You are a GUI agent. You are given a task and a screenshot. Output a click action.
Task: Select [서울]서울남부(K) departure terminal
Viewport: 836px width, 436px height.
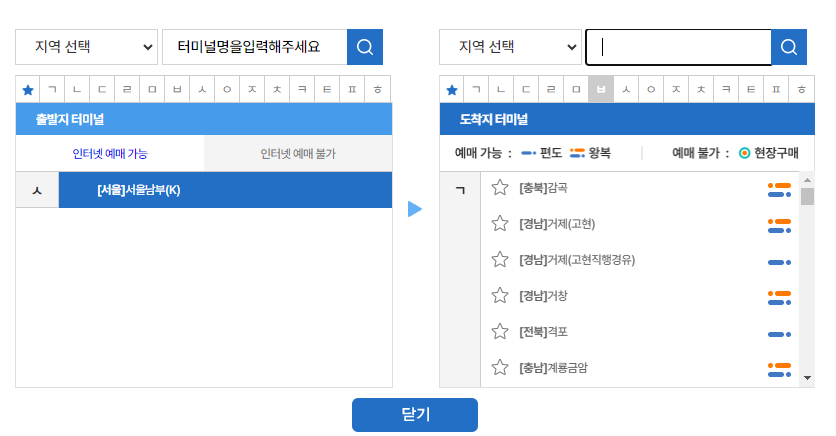225,190
